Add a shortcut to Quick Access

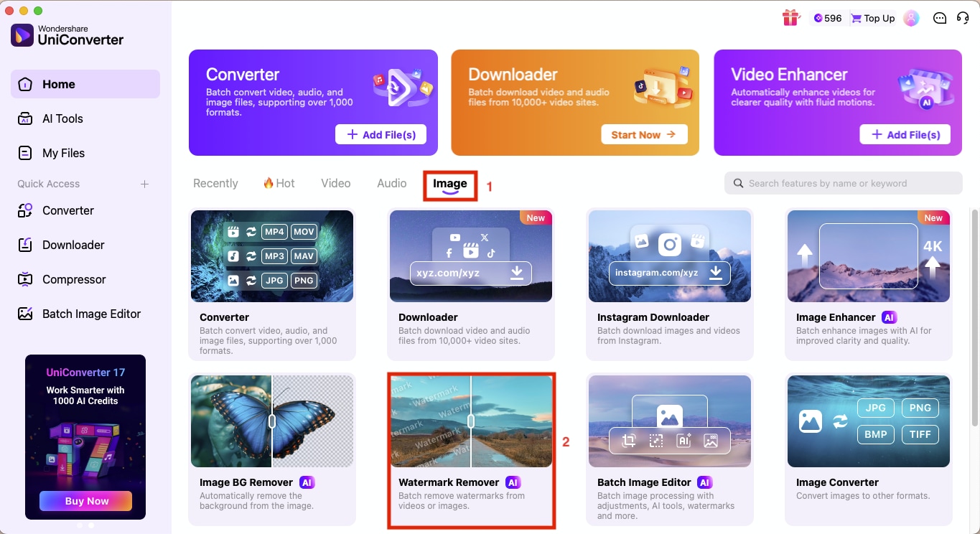coord(144,184)
